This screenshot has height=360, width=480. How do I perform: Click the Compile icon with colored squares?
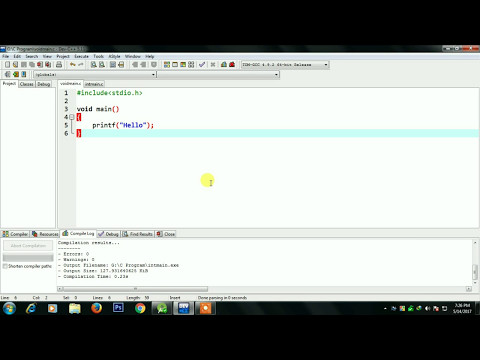pyautogui.click(x=167, y=65)
